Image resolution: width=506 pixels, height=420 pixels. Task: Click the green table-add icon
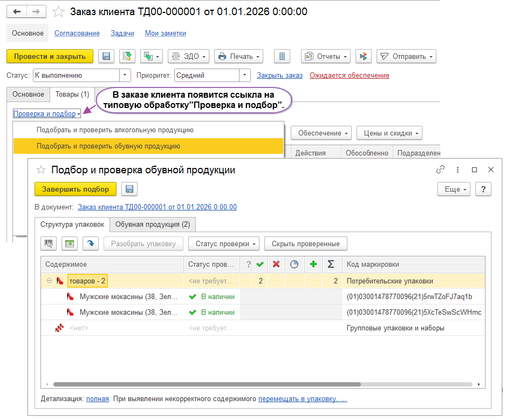pos(70,243)
